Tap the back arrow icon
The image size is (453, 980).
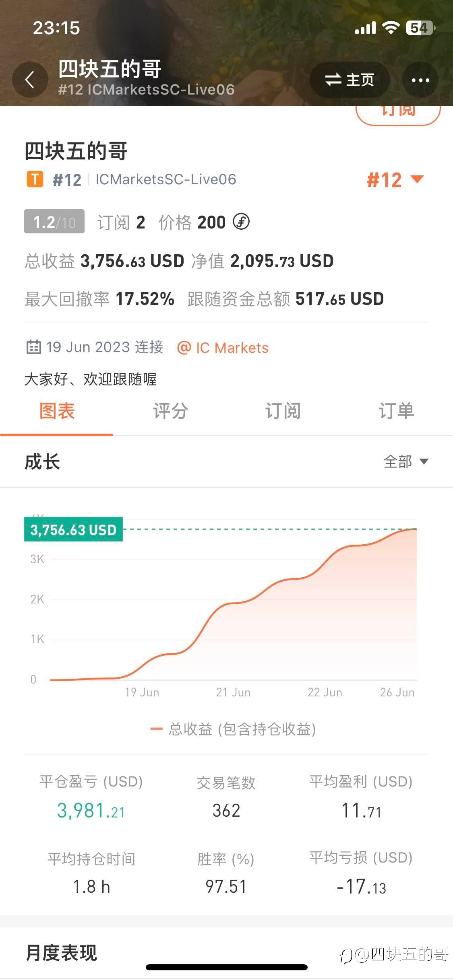pyautogui.click(x=30, y=80)
